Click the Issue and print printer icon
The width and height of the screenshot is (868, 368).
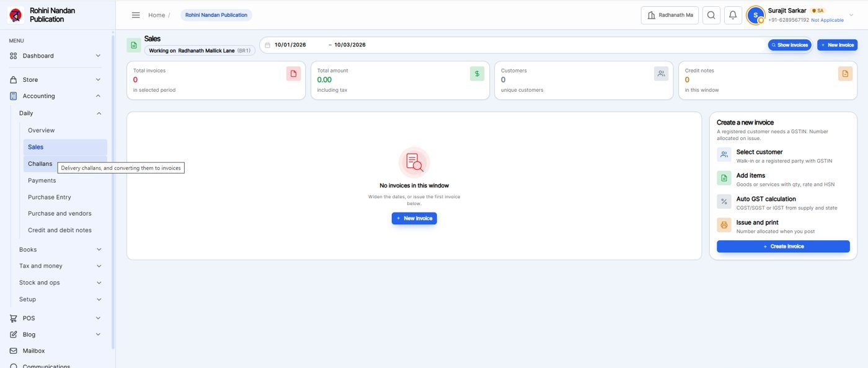(x=724, y=226)
